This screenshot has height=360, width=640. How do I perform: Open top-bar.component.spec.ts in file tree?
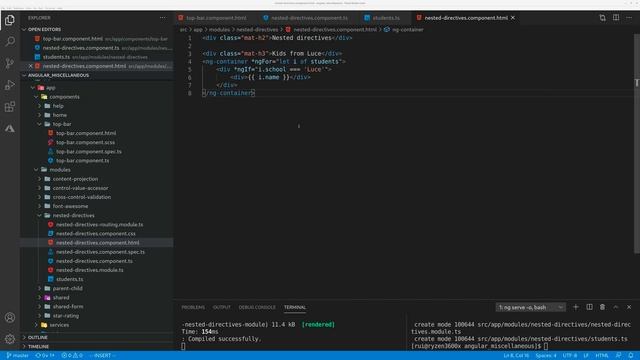tap(89, 151)
